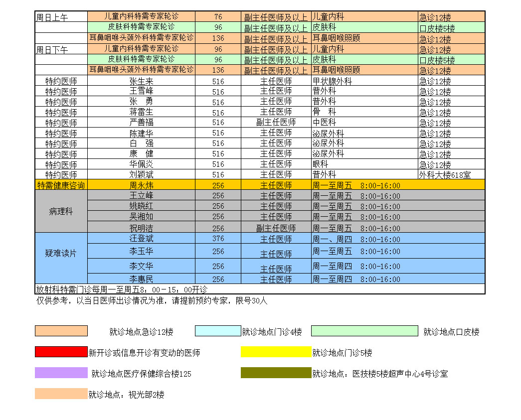The width and height of the screenshot is (521, 420).
Task: Select doctor name 蒋雷生
Action: [141, 112]
